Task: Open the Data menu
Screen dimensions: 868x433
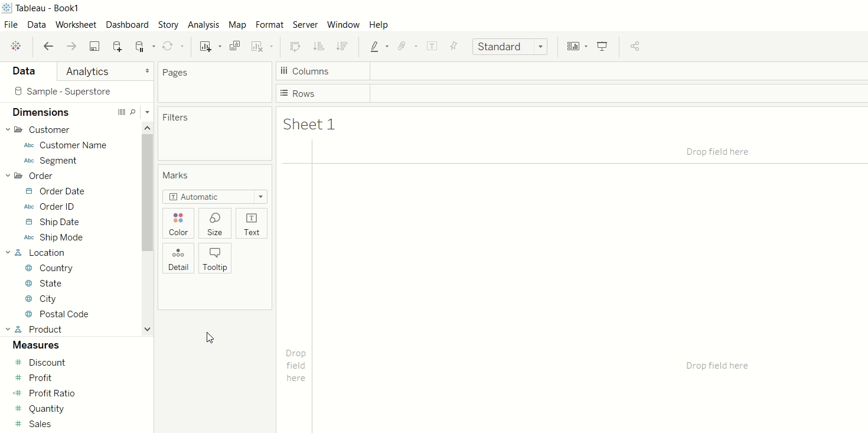Action: (37, 25)
